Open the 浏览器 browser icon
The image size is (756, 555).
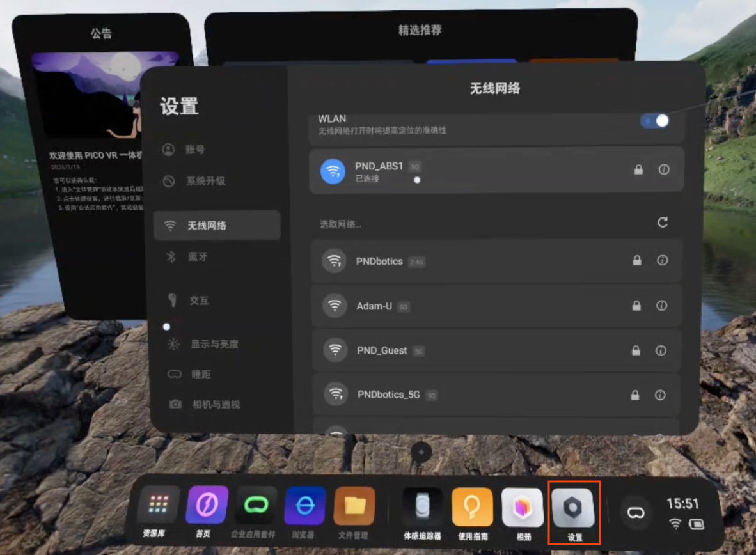tap(304, 506)
